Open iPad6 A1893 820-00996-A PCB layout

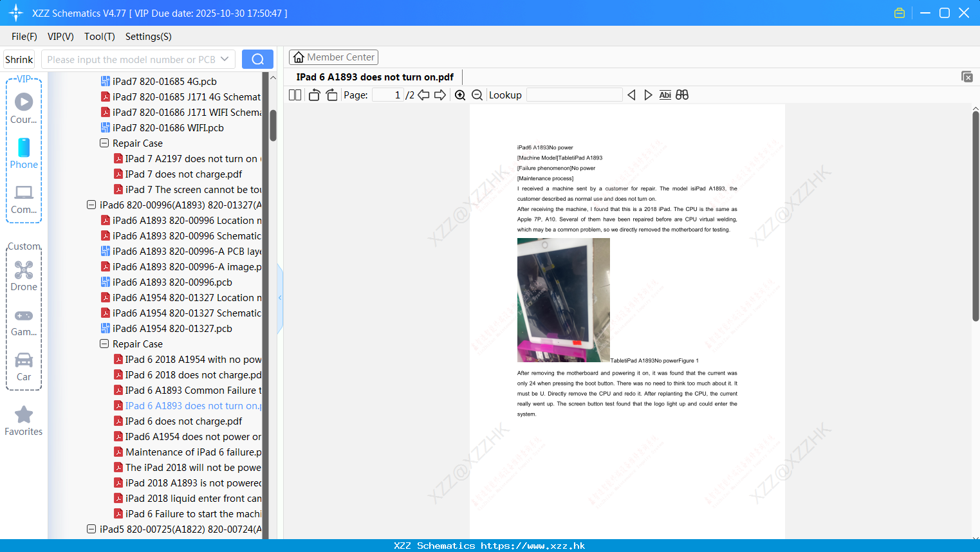pyautogui.click(x=181, y=252)
